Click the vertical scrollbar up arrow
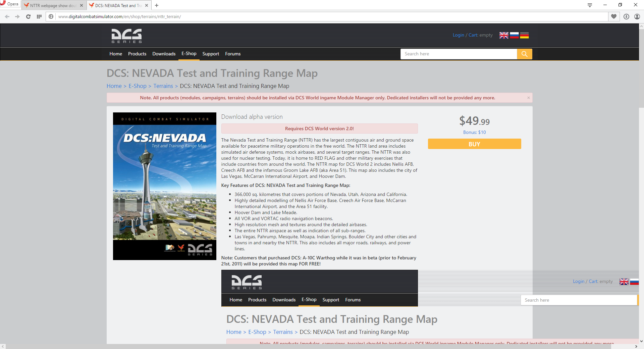The width and height of the screenshot is (644, 349). [x=641, y=26]
